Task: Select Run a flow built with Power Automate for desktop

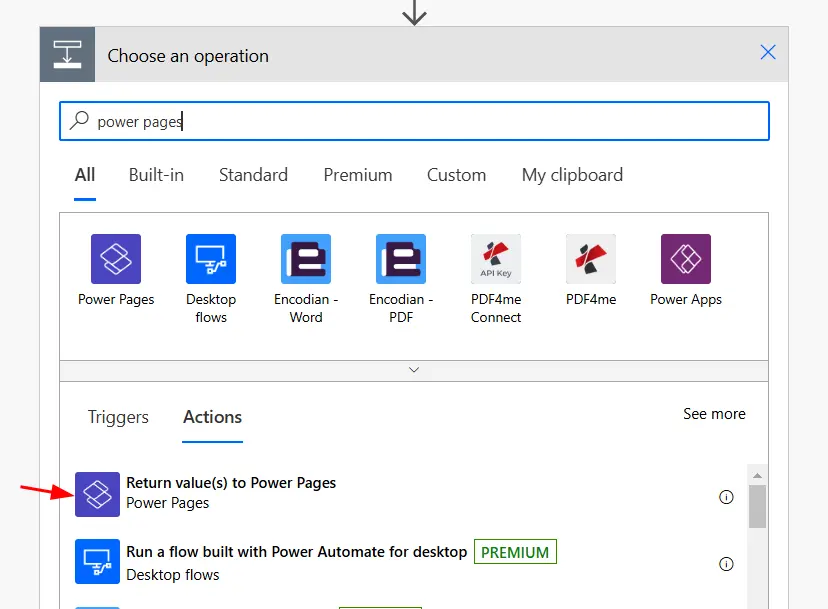Action: point(404,561)
